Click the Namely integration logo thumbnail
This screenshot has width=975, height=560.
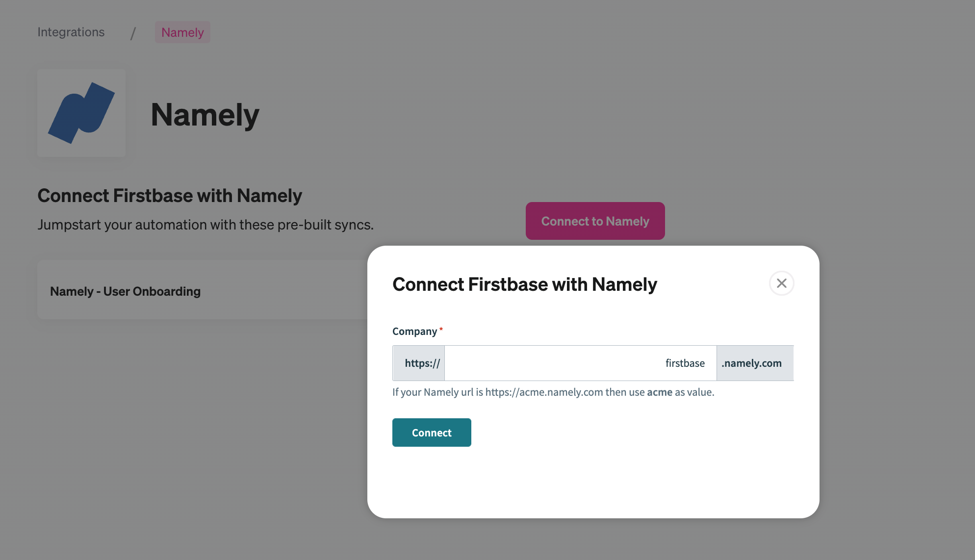point(81,113)
